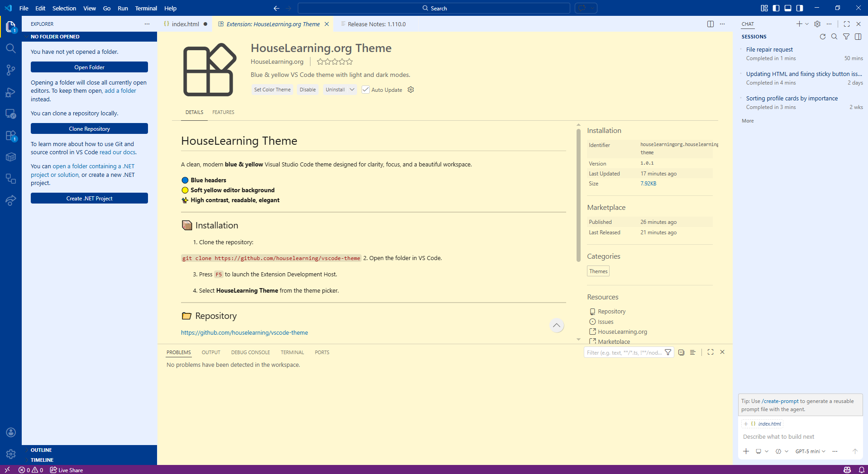
Task: Open notifications bell in status bar
Action: tap(862, 470)
